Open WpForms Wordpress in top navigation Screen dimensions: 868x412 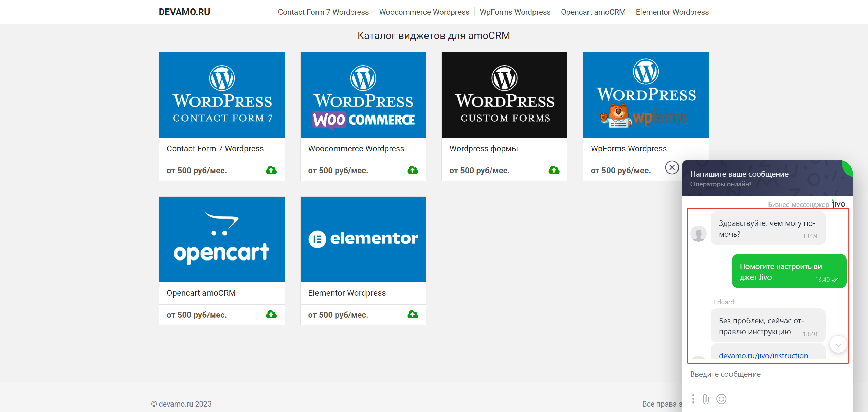pos(515,12)
